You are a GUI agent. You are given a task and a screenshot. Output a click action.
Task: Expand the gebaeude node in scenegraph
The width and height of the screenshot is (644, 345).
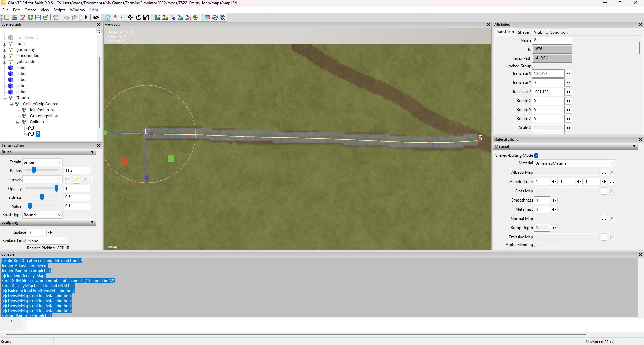[x=5, y=62]
